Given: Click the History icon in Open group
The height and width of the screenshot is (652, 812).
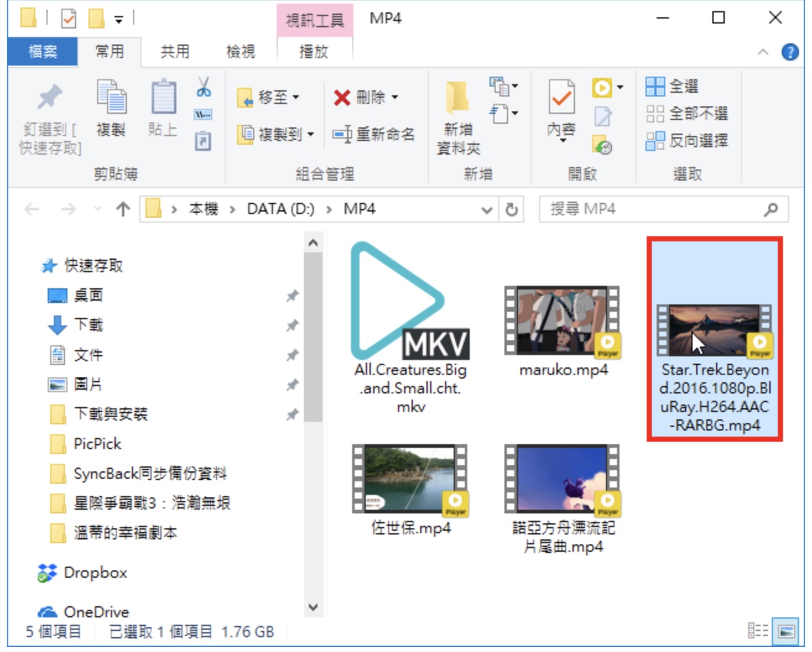Looking at the screenshot, I should pyautogui.click(x=603, y=144).
